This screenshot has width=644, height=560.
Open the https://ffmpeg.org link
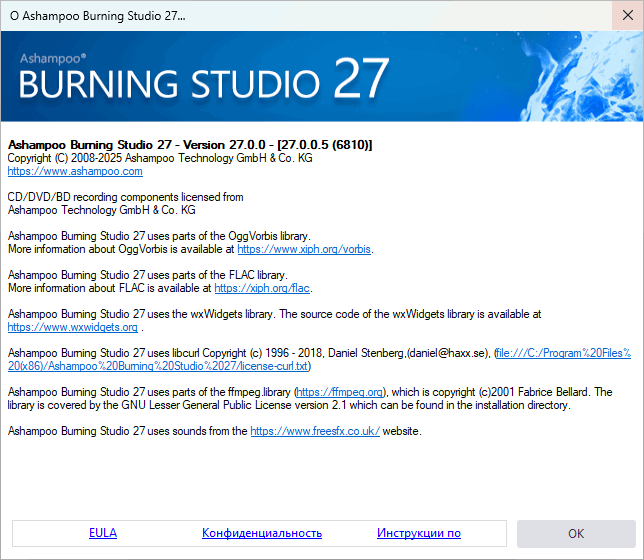point(340,392)
